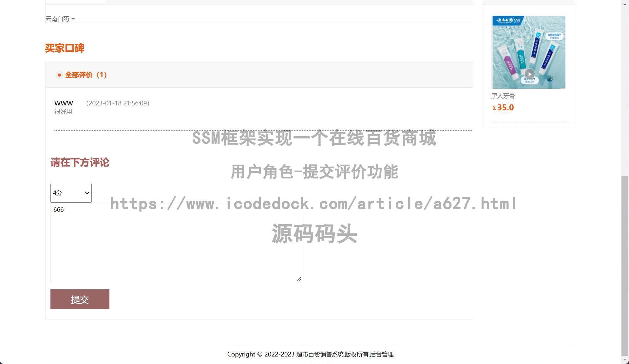629x364 pixels.
Task: Click the textarea resize grip icon
Action: 298,279
